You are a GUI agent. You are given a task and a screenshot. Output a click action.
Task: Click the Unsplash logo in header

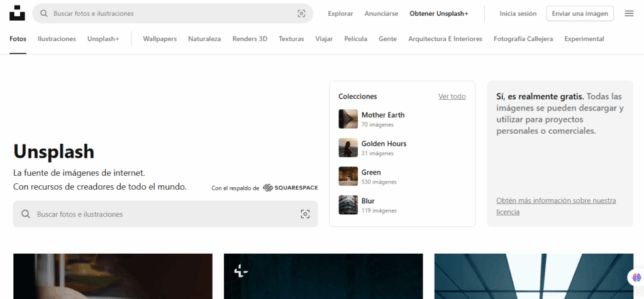[x=17, y=13]
